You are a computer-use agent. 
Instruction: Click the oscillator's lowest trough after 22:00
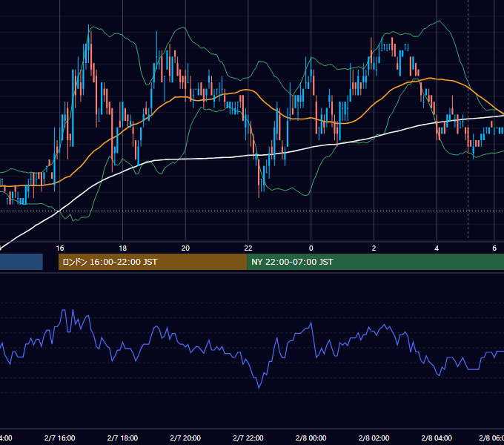[x=259, y=387]
